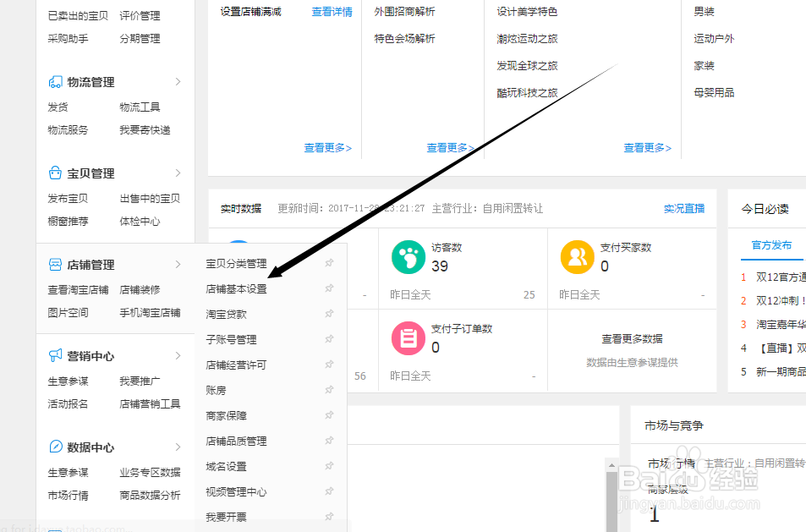This screenshot has height=532, width=806.
Task: Pin the 子账号管理 menu entry
Action: point(329,339)
